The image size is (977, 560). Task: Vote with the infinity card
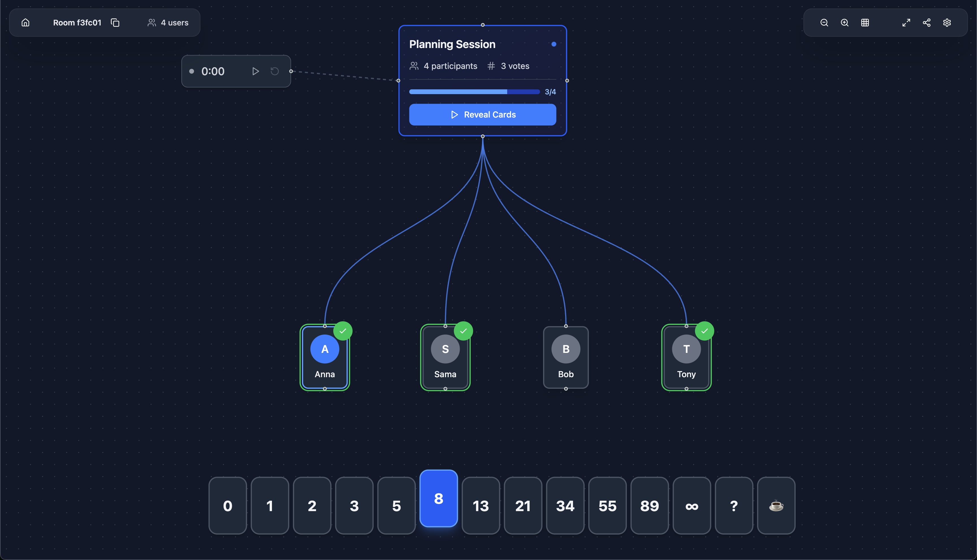pos(692,506)
